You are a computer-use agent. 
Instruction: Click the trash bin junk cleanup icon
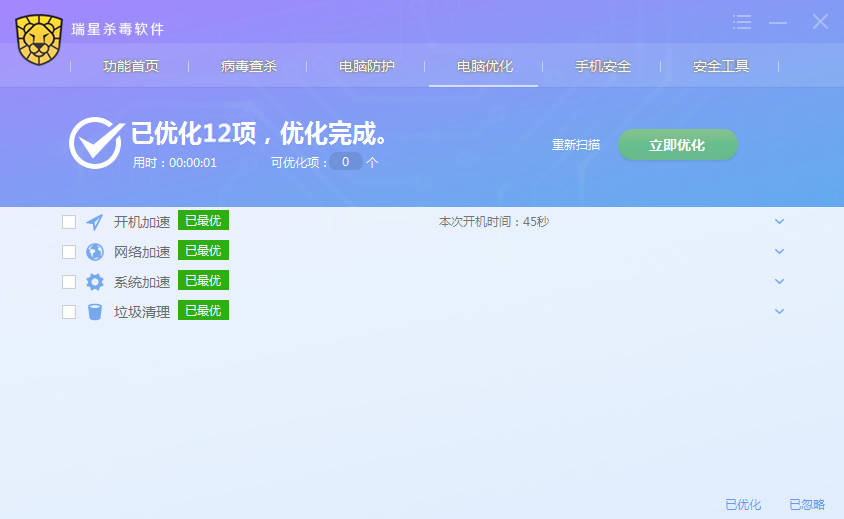pyautogui.click(x=95, y=312)
